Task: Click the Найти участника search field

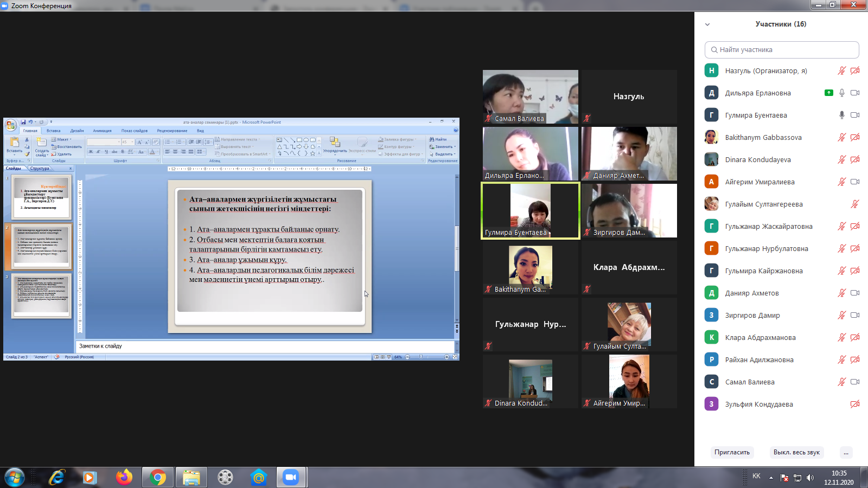Action: [x=782, y=50]
